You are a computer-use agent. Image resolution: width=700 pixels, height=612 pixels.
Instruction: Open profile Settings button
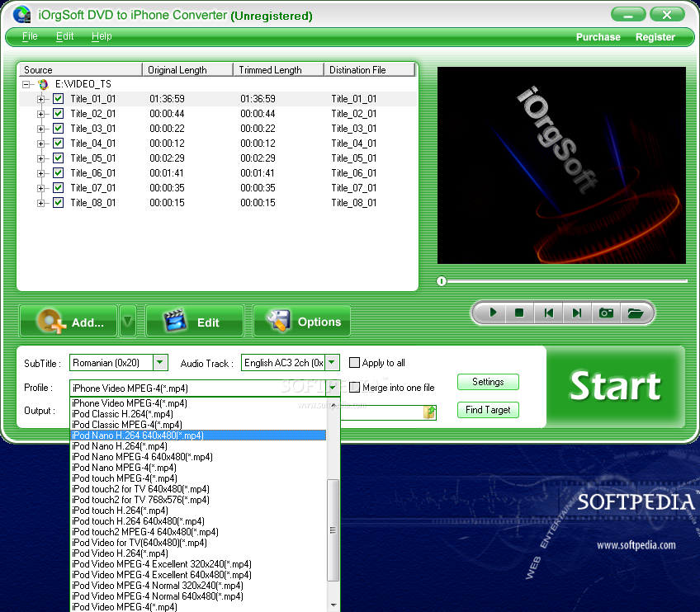tap(488, 382)
